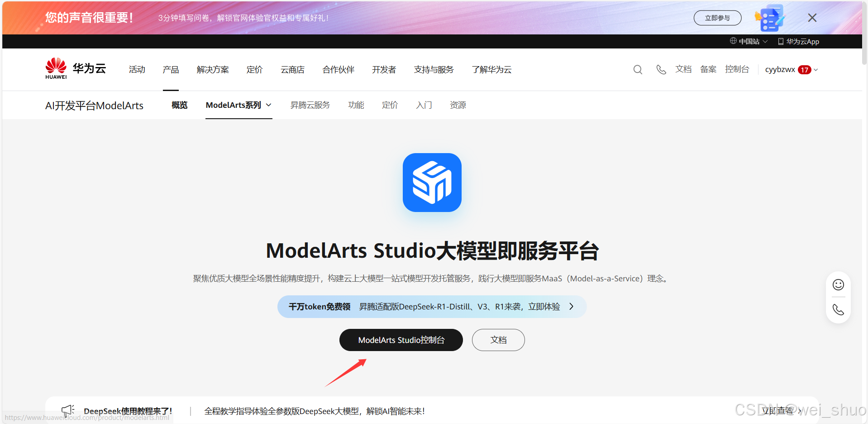
Task: Click arrow on the token promo banner
Action: pyautogui.click(x=572, y=307)
